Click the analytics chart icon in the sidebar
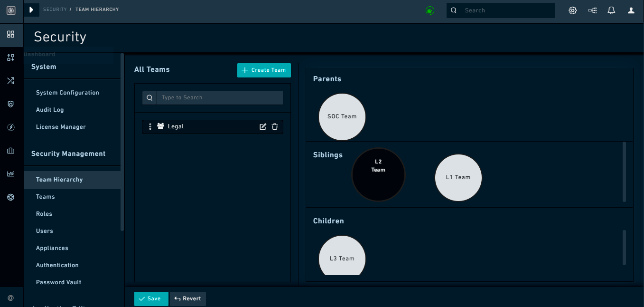Screen dimensions: 644x307 click(x=11, y=173)
